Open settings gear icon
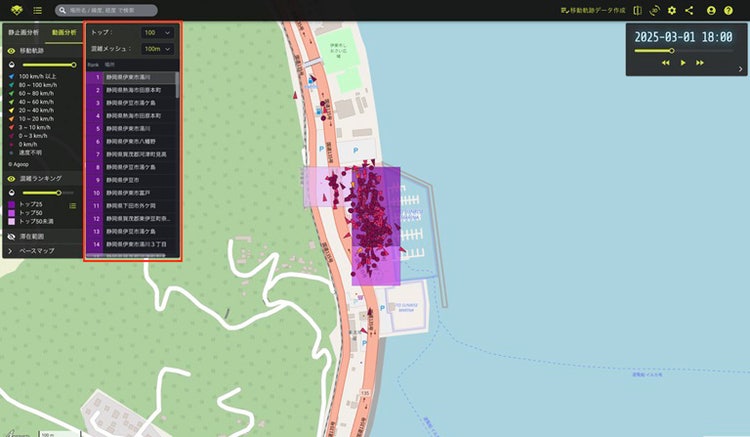The image size is (750, 437). (x=672, y=10)
